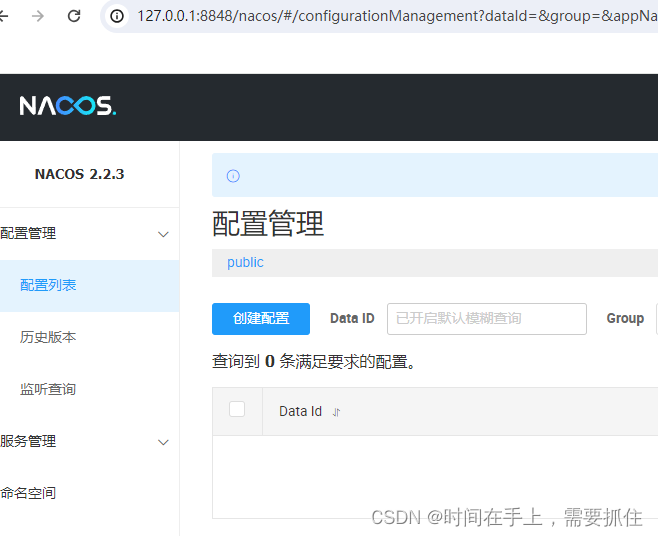The width and height of the screenshot is (658, 536).
Task: Click the 配置管理 page heading
Action: (x=268, y=223)
